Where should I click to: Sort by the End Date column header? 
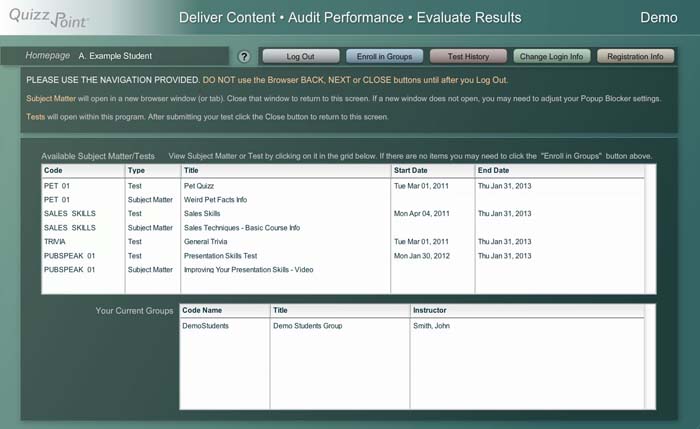[x=560, y=171]
